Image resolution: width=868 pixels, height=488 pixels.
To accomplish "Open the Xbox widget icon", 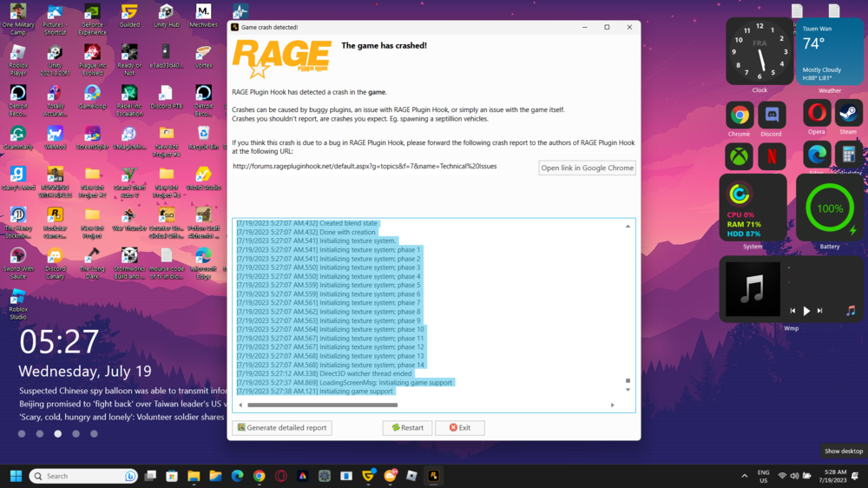I will [739, 156].
